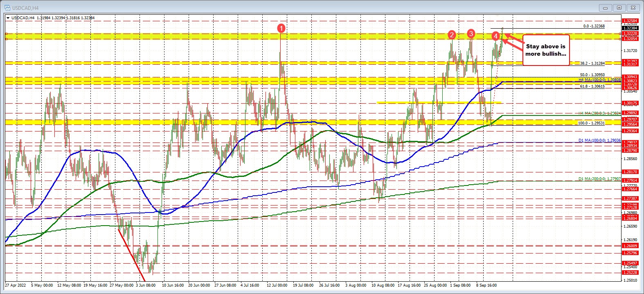
Task: Click the 1.25497 price level tag
Action: click(629, 263)
